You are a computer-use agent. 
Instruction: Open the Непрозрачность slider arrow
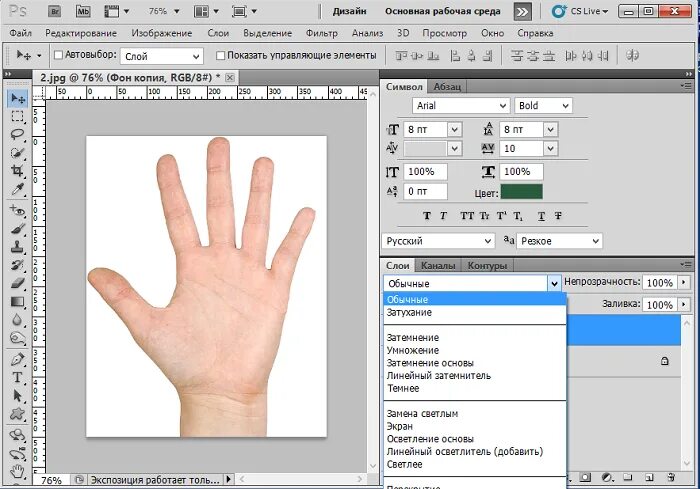(x=683, y=282)
